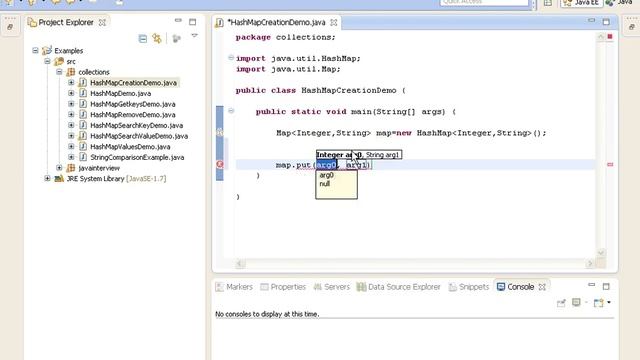The height and width of the screenshot is (360, 640).
Task: Minimize the Project Explorer panel
Action: coord(178,20)
